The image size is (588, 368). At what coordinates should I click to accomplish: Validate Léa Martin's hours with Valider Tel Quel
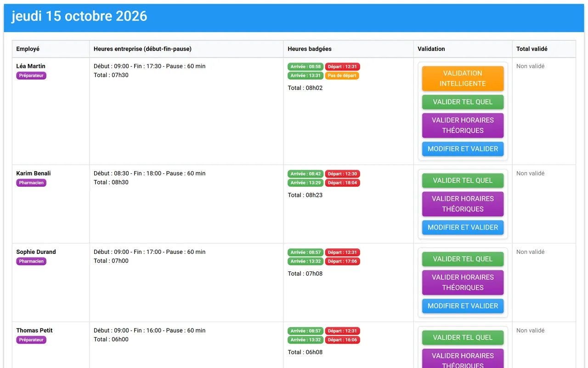(x=463, y=102)
